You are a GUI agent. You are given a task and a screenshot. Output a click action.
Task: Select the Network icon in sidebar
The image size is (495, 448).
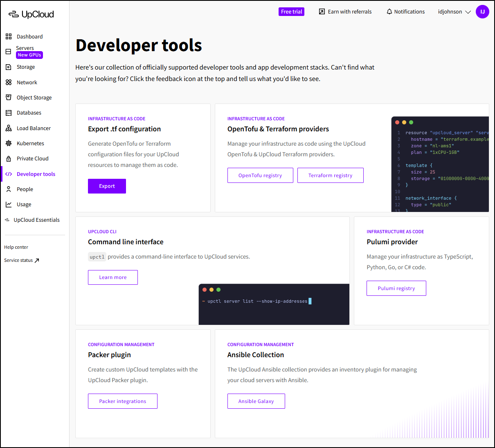[9, 82]
